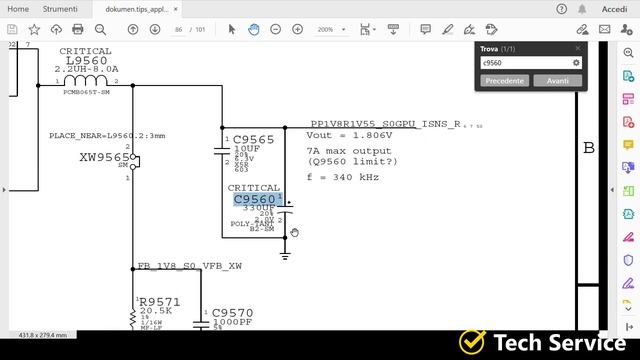This screenshot has width=640, height=360.
Task: Add a comment note
Action: pyautogui.click(x=425, y=29)
